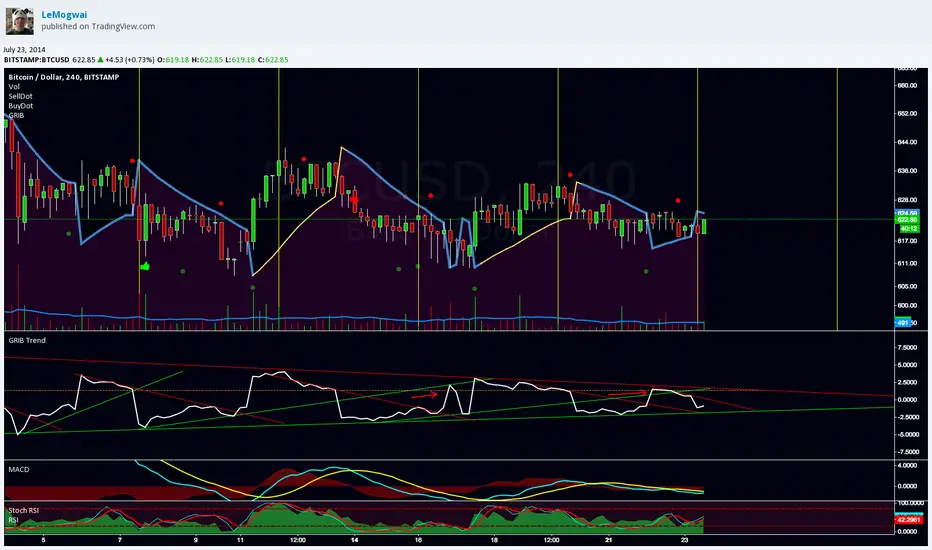The height and width of the screenshot is (550, 932).
Task: Open LeMogwai's profile avatar
Action: 20,21
